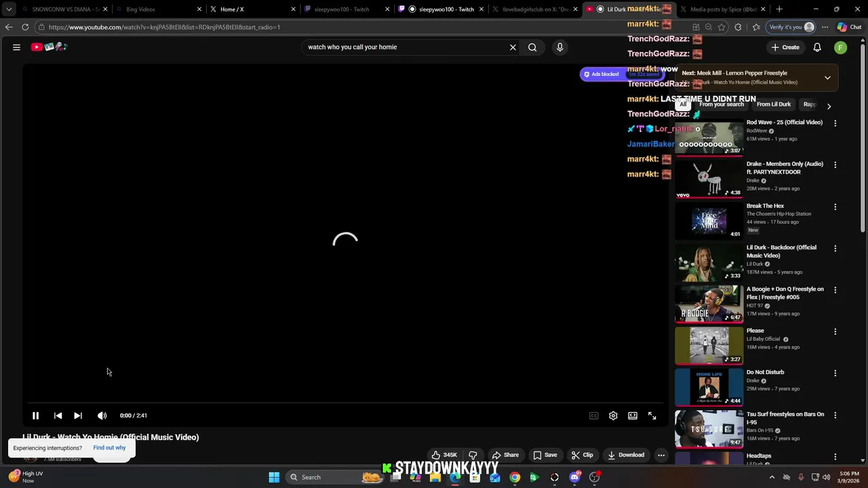Open Lil Durk - Backdoor thumbnail
Screen dimensions: 868x488
709,262
